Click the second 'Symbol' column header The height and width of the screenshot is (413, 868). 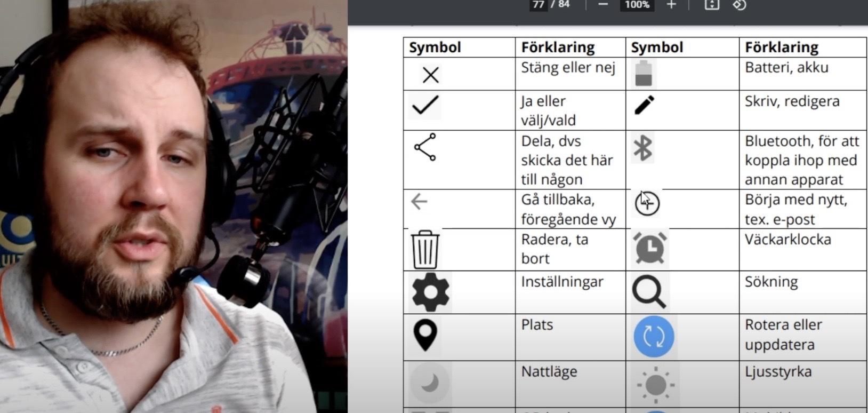(657, 47)
